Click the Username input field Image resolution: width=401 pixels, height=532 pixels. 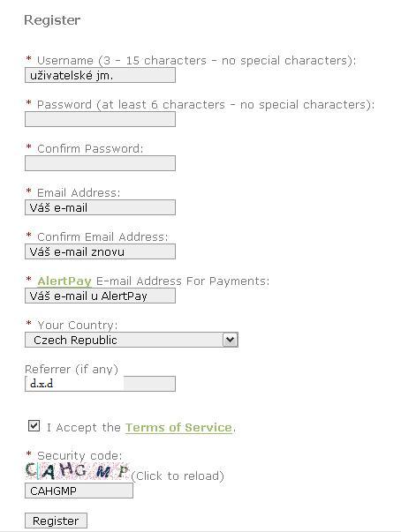[x=100, y=75]
